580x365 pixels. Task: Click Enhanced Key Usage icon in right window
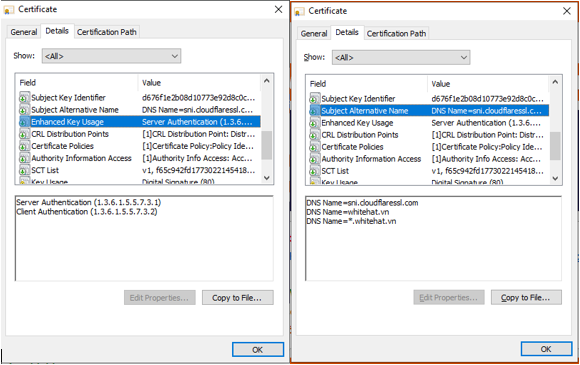pos(314,123)
